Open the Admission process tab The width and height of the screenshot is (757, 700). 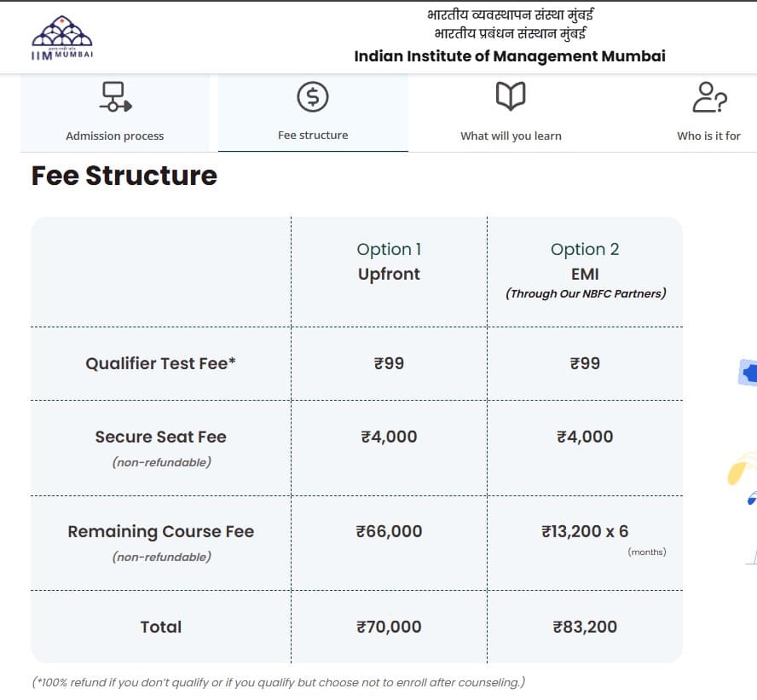pyautogui.click(x=114, y=136)
